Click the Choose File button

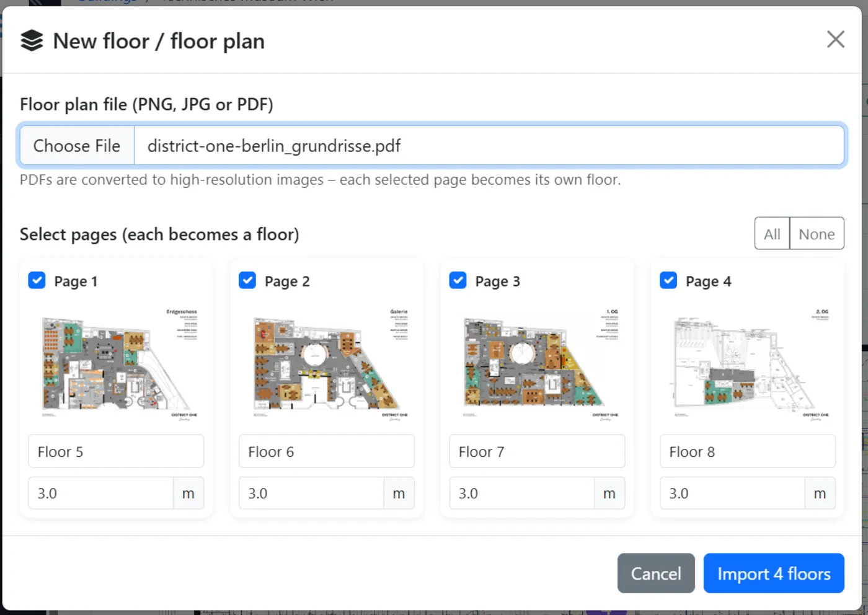point(77,146)
